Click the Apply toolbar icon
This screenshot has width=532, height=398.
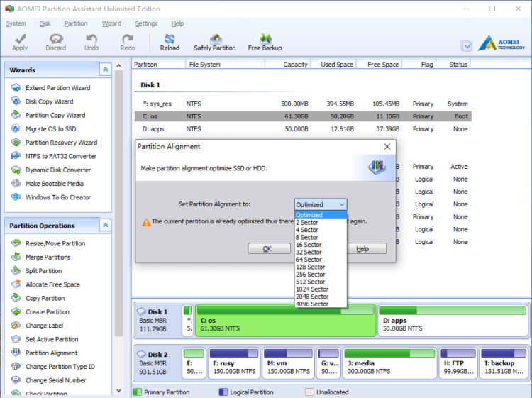pos(20,43)
